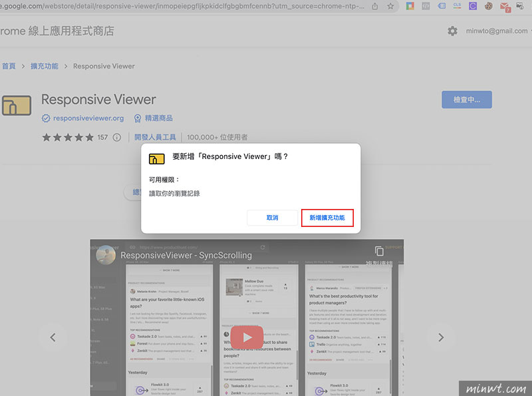
Task: Click the 100,000+ 位使用者 text
Action: 217,137
